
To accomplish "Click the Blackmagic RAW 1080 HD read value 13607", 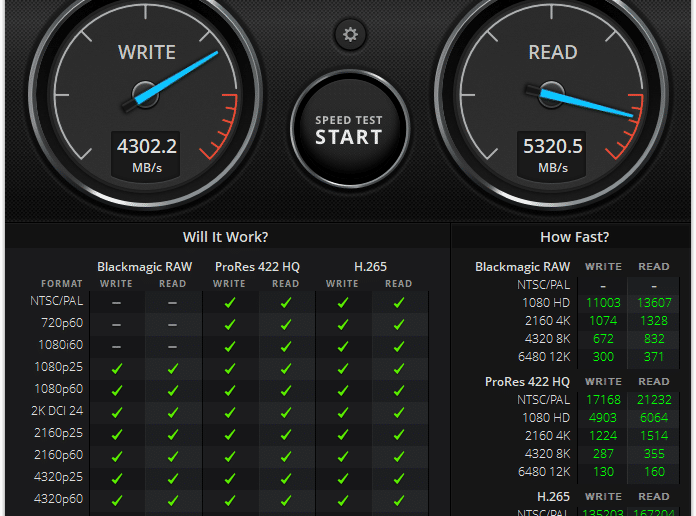I will pyautogui.click(x=654, y=303).
